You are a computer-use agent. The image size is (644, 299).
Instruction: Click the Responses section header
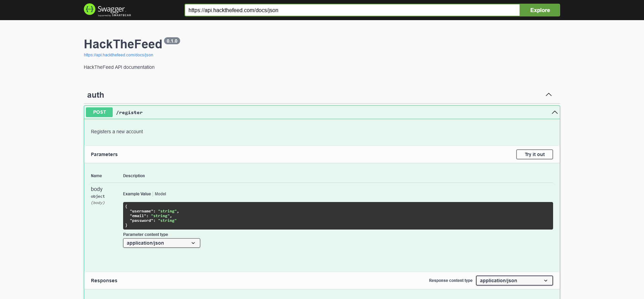point(104,281)
